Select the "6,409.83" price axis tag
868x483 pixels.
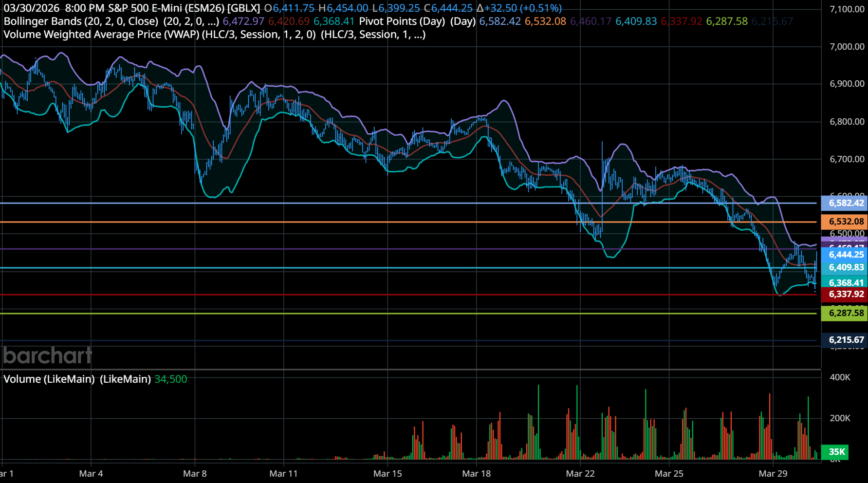844,267
